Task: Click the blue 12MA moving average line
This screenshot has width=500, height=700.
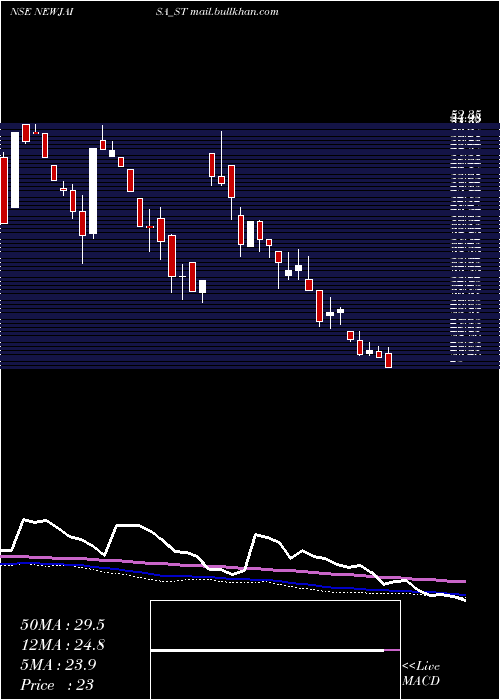Action: tap(233, 579)
